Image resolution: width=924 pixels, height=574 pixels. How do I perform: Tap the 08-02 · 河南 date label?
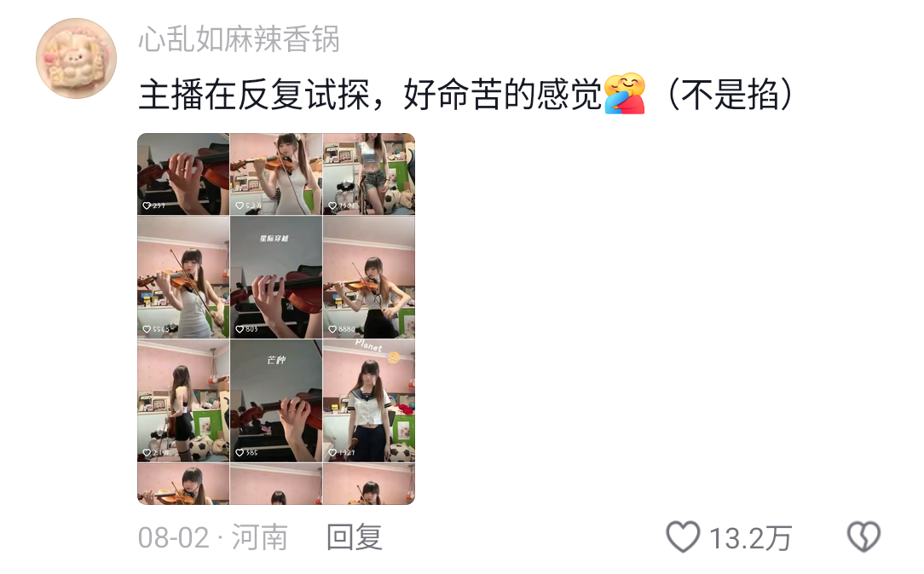(x=213, y=537)
